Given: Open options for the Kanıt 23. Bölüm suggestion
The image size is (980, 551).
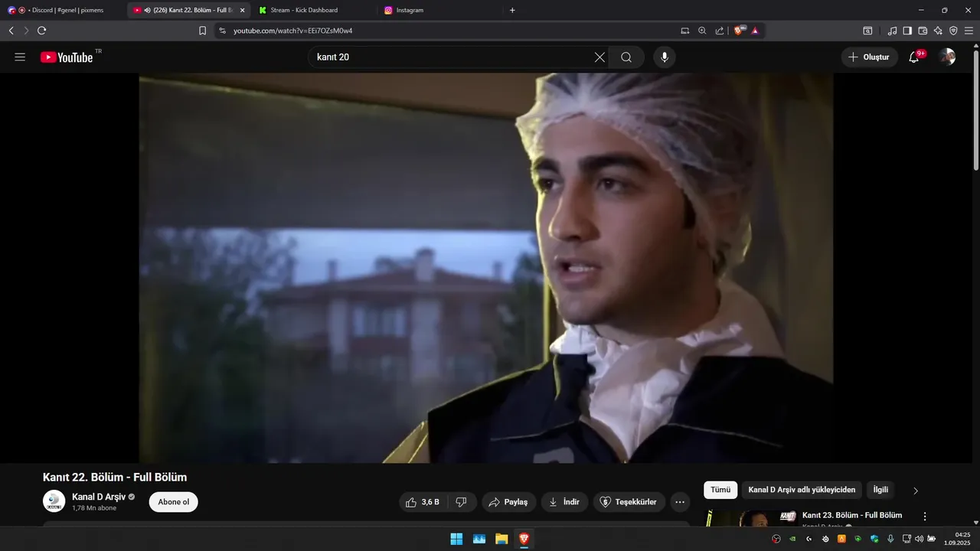Looking at the screenshot, I should coord(925,517).
